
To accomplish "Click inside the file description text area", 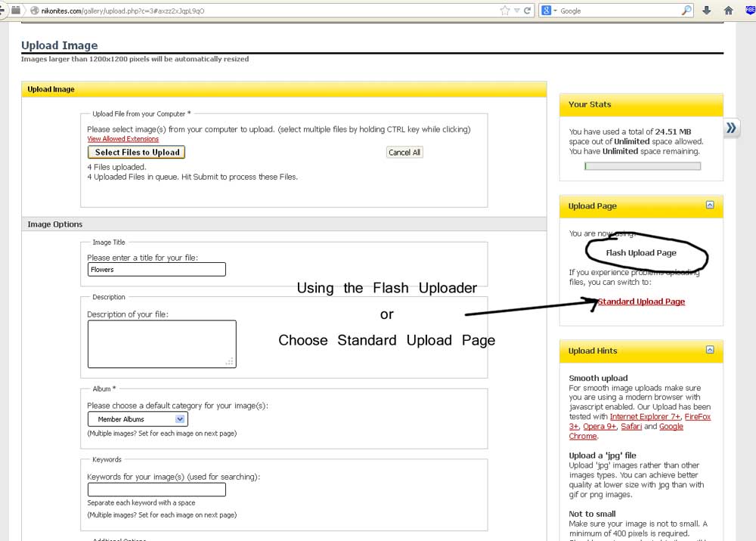I will [x=162, y=344].
